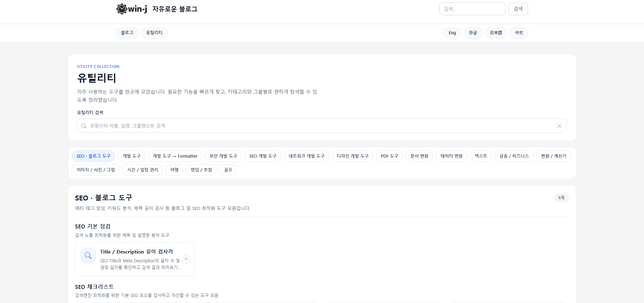644x303 pixels.
Task: Select the 텍스트 chip
Action: 481,156
